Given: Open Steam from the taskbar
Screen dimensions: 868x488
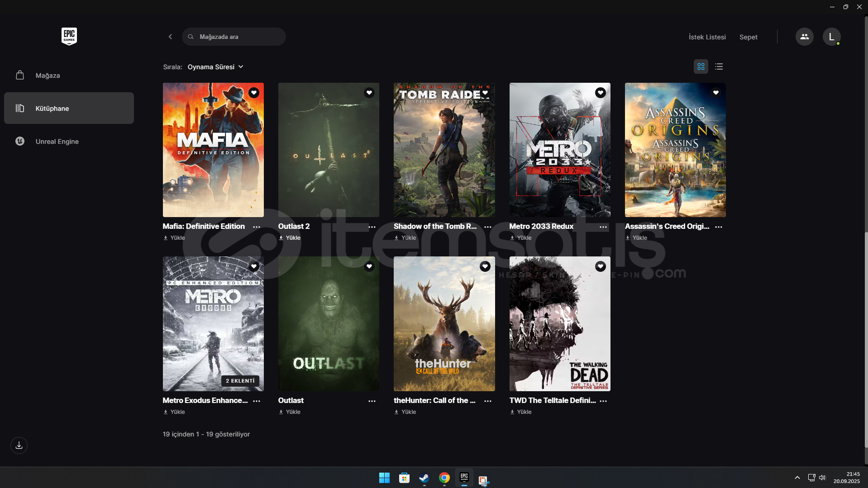Looking at the screenshot, I should point(424,478).
